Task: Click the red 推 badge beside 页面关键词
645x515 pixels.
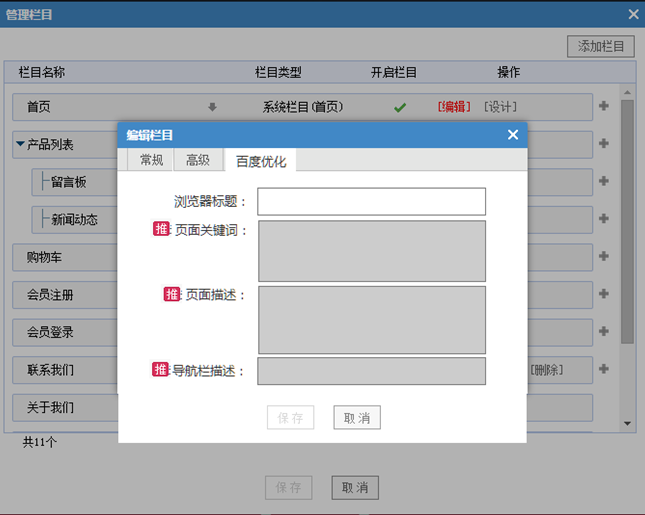Action: [x=161, y=229]
